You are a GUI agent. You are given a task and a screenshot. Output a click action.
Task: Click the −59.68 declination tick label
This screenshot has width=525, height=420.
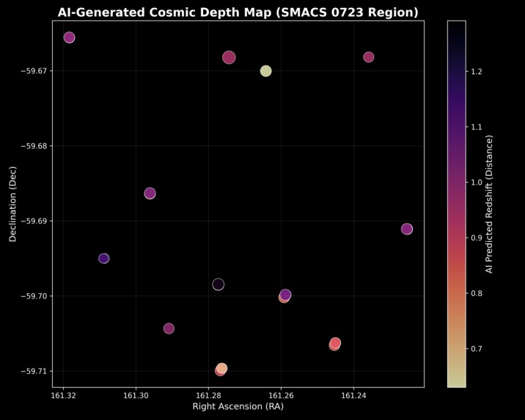[x=34, y=146]
